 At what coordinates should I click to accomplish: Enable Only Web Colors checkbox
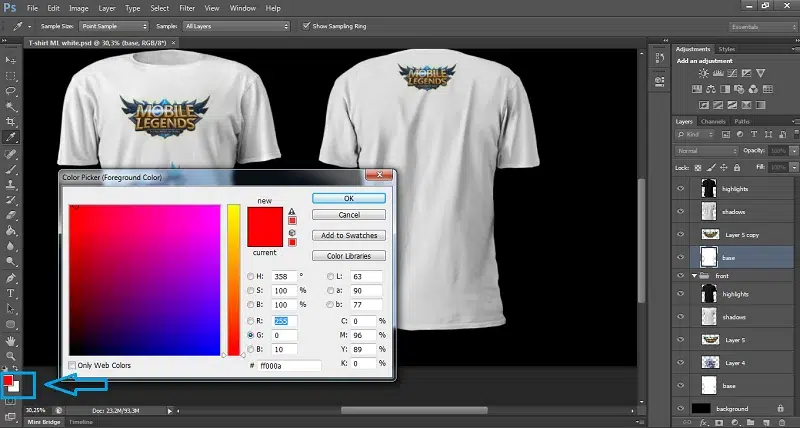[x=72, y=365]
